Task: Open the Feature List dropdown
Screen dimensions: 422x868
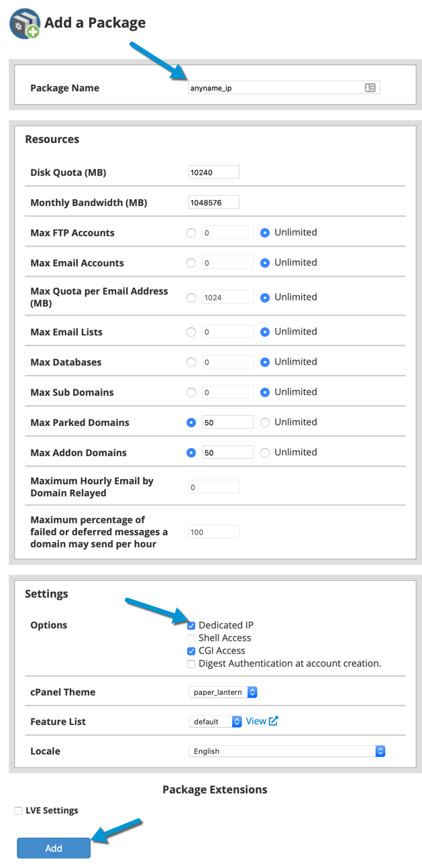Action: (x=215, y=721)
